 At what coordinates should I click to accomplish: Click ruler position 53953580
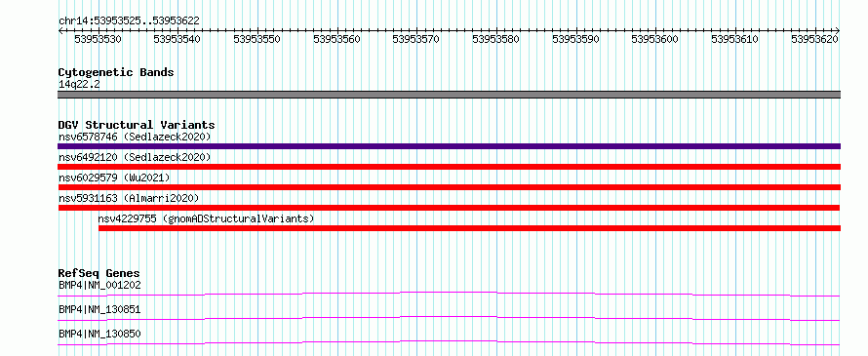496,39
